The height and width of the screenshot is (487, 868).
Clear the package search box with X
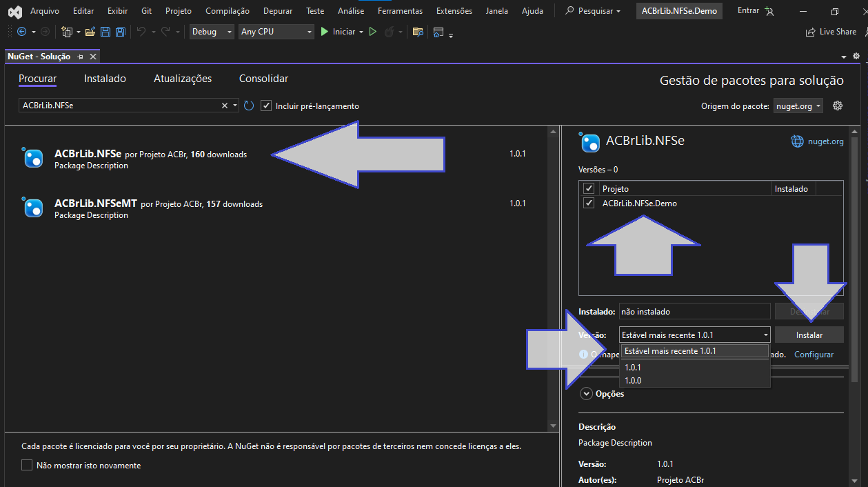225,106
